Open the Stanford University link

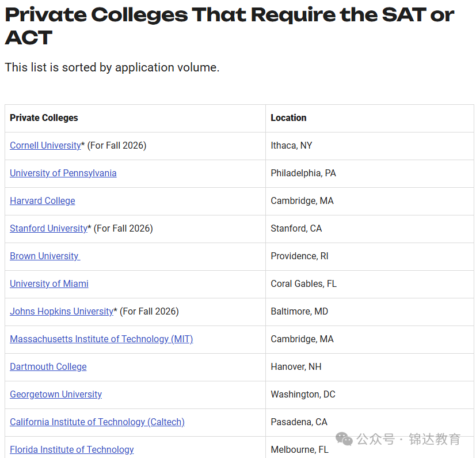48,229
